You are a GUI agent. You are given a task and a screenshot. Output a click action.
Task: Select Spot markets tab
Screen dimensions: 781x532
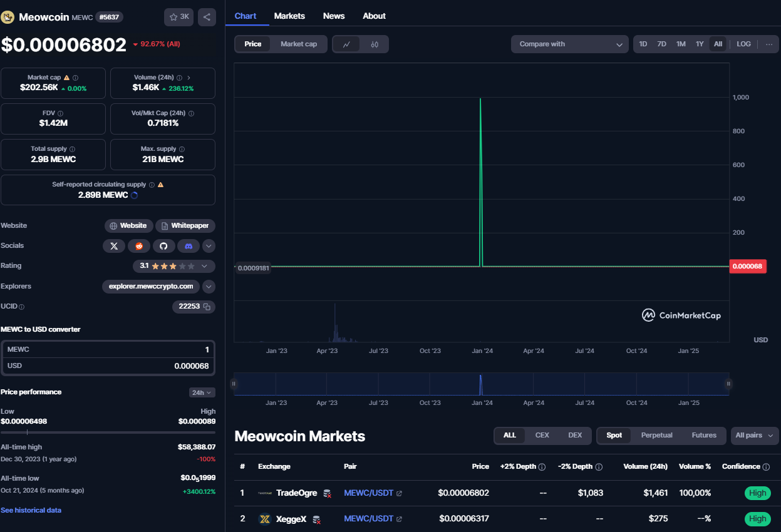614,435
